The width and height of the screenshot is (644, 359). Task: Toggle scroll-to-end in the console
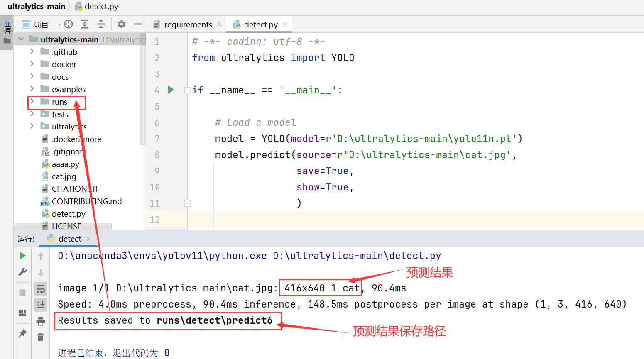[x=40, y=305]
